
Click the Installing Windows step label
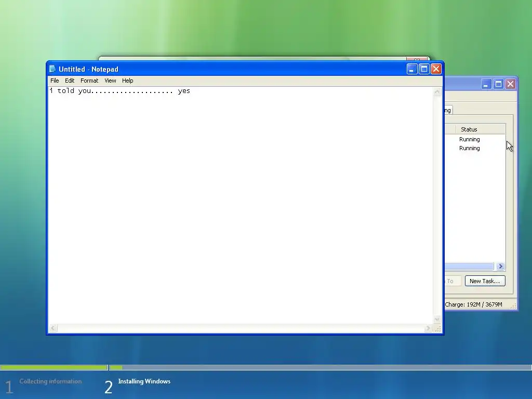[x=144, y=381]
